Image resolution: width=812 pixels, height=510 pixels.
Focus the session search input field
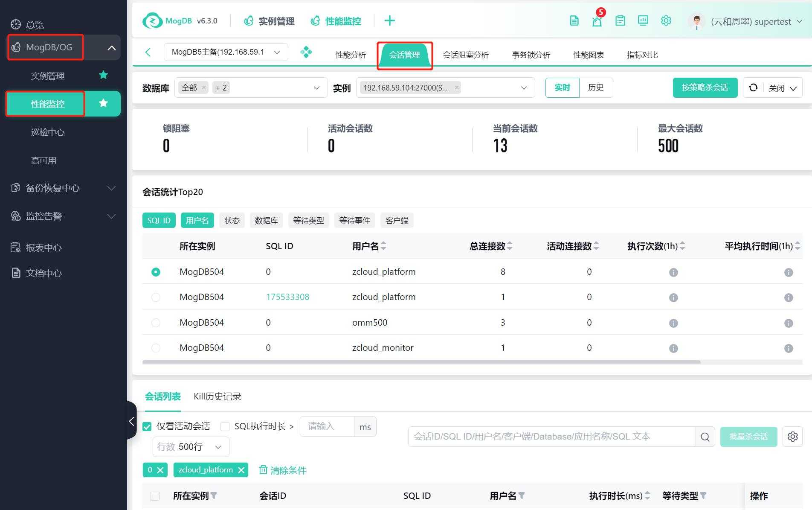click(x=552, y=437)
